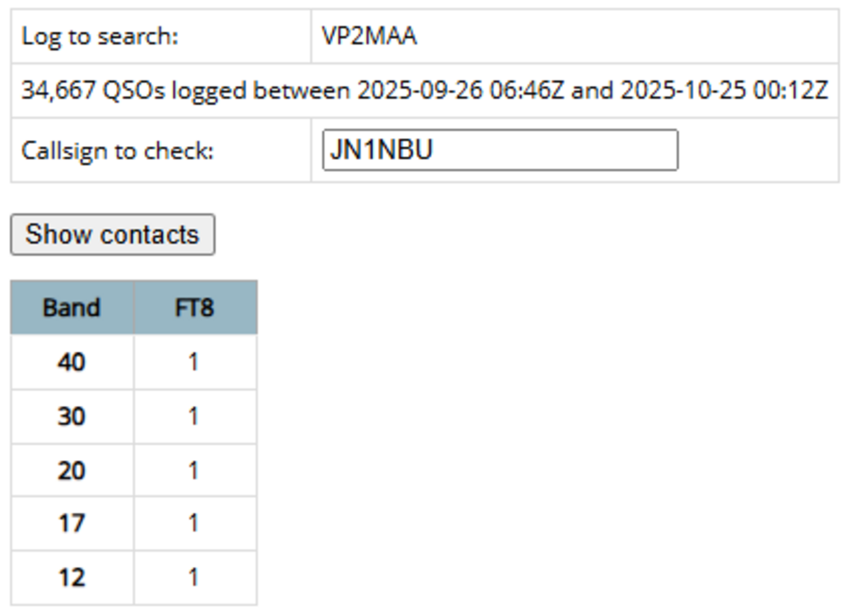
Task: Select the 40 band cell
Action: click(72, 362)
